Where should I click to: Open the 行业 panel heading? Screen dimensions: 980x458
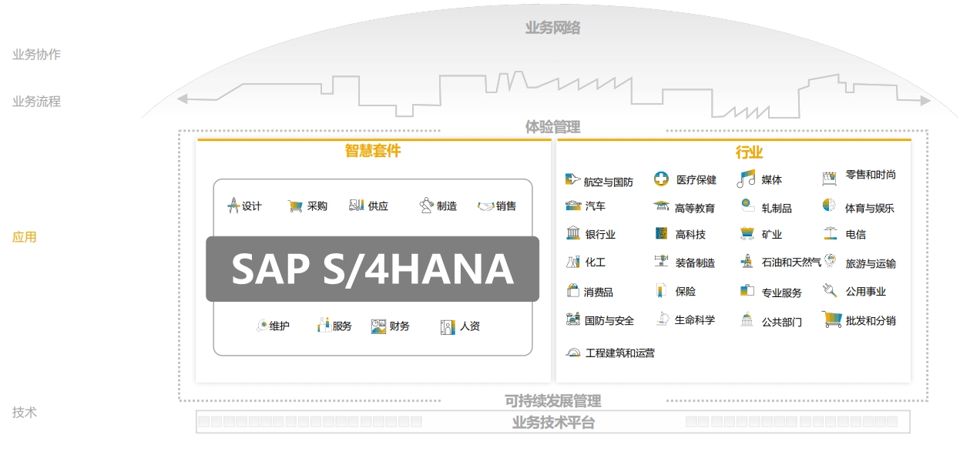coord(749,152)
